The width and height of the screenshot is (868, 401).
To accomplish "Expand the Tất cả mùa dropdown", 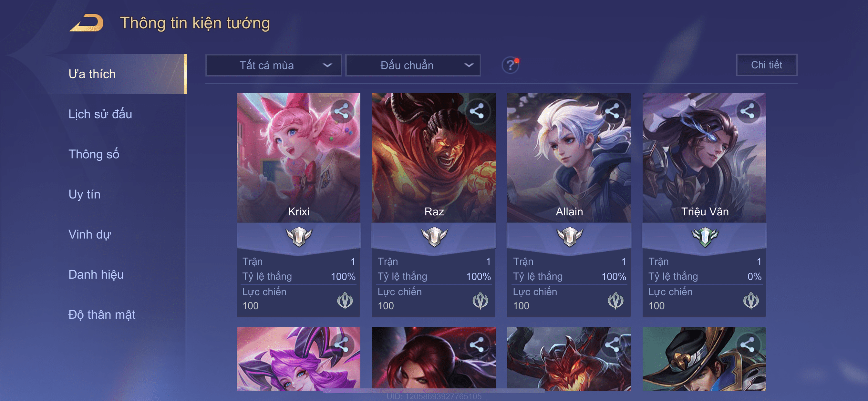I will pyautogui.click(x=274, y=65).
